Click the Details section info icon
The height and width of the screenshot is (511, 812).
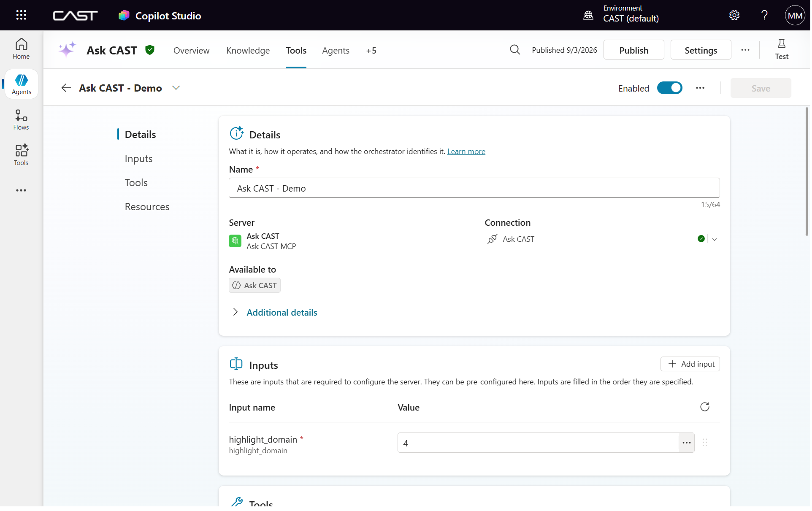236,133
